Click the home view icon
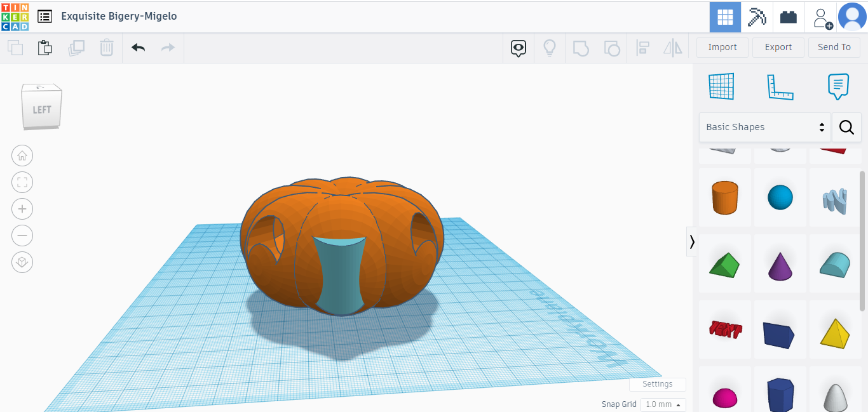868x412 pixels. (22, 156)
